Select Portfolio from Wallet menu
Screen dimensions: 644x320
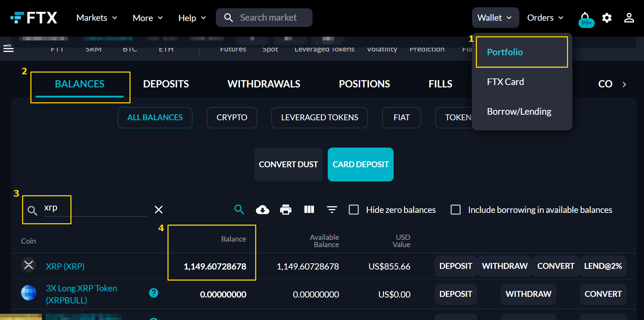pos(522,52)
